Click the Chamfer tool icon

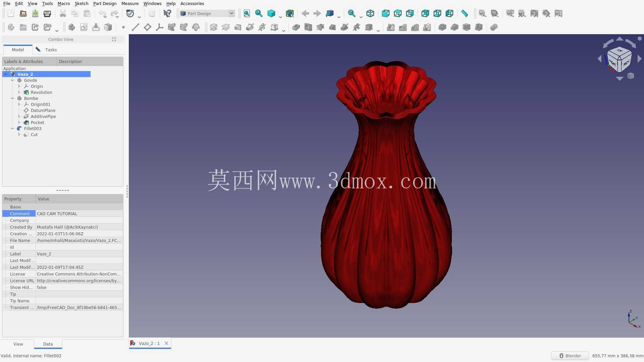coord(454,27)
